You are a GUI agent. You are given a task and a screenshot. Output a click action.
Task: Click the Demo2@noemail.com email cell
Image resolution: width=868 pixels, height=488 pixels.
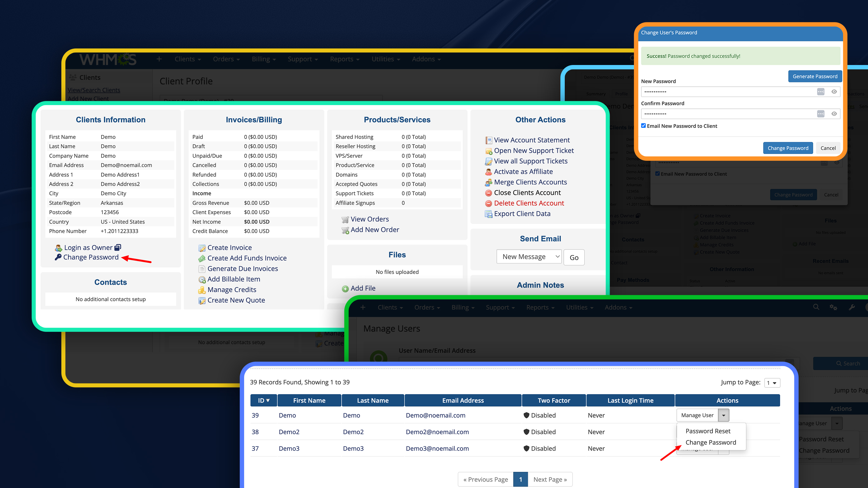[437, 432]
